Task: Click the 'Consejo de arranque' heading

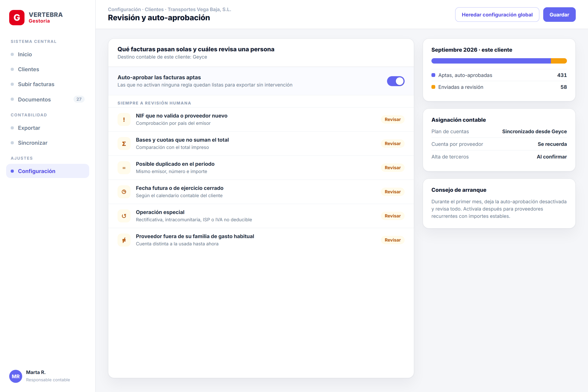Action: [459, 190]
